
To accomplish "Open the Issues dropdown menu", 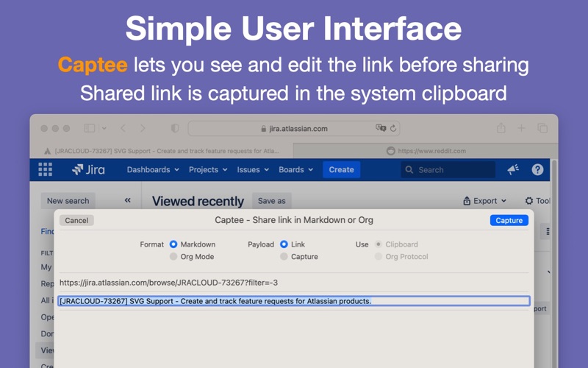I will coord(253,170).
